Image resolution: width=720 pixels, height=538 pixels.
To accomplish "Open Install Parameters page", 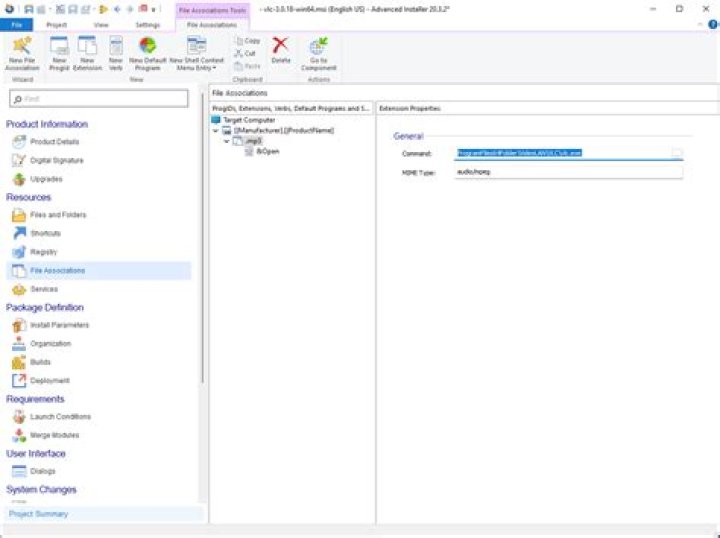I will point(59,325).
